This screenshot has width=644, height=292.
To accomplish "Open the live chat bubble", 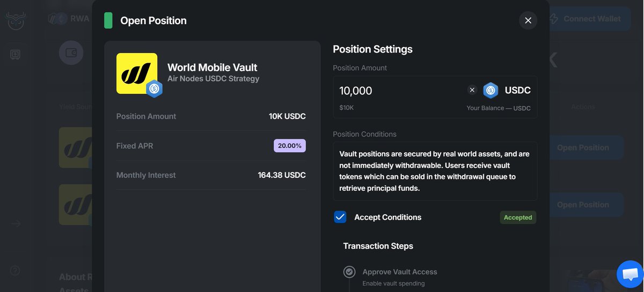I will point(630,274).
